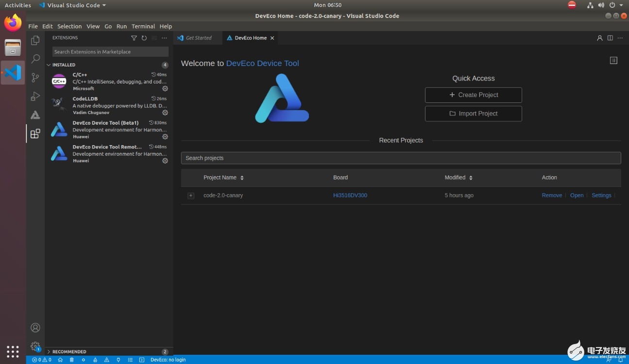Image resolution: width=629 pixels, height=364 pixels.
Task: Click list icon in status bar
Action: pos(130,360)
